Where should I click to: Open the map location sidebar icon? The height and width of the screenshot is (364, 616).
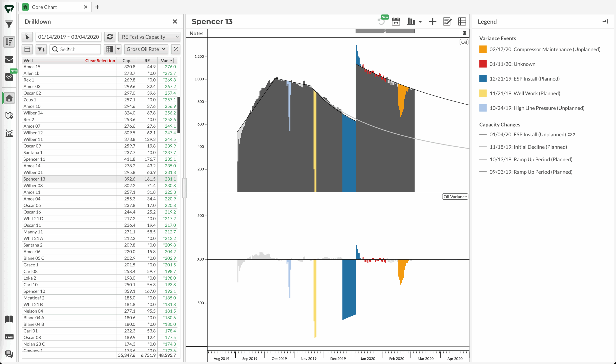click(9, 116)
